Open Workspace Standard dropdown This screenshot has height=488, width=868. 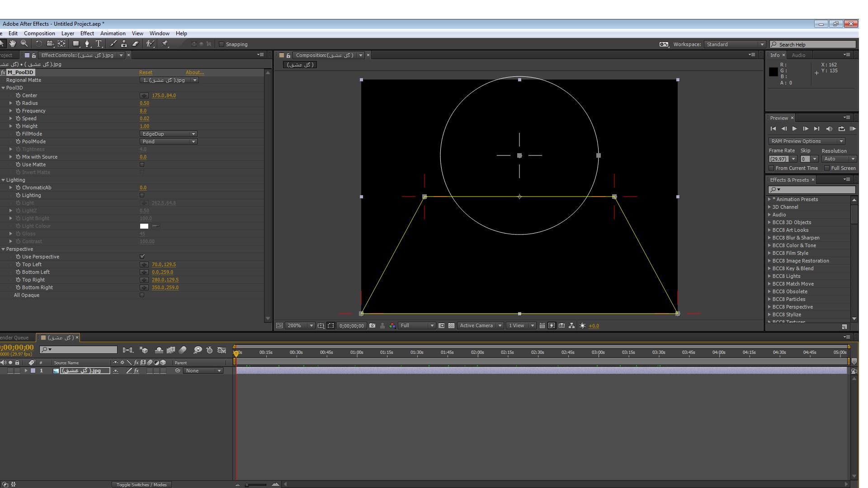click(x=735, y=44)
